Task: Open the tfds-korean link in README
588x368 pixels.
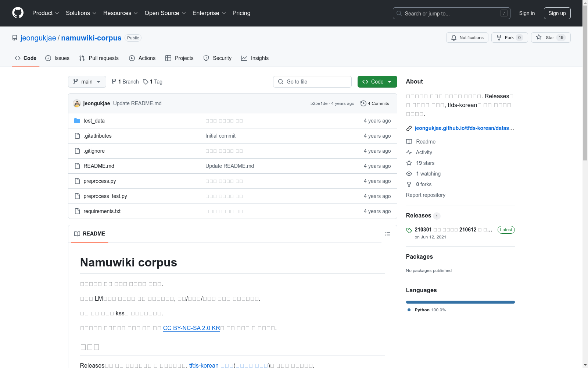Action: [204, 365]
